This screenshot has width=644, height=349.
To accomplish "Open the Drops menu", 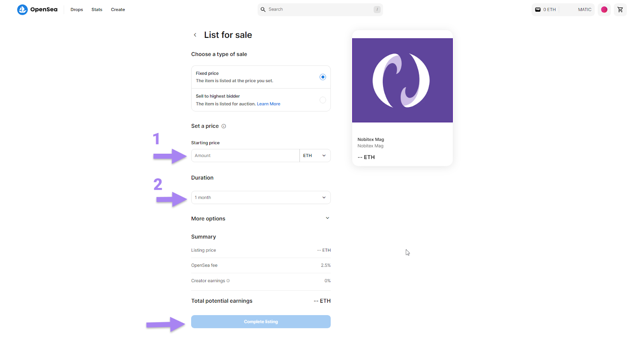I will click(x=76, y=10).
